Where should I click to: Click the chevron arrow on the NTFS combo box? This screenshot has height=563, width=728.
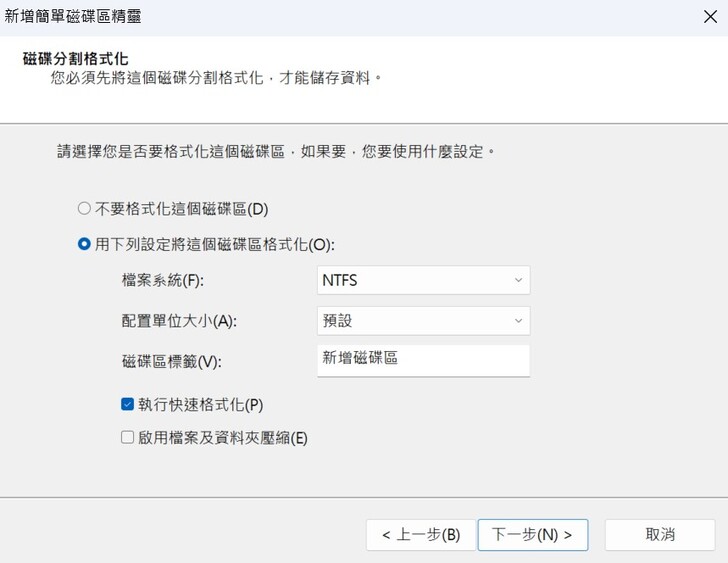click(518, 281)
